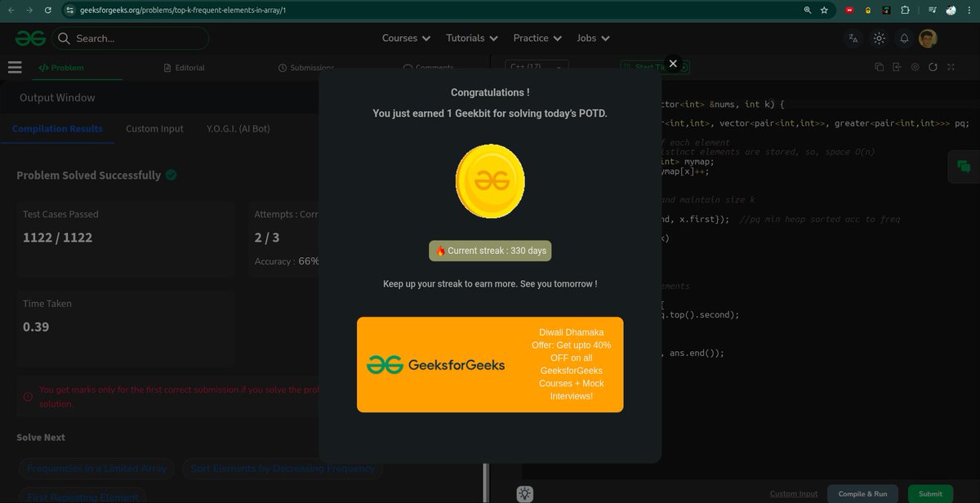Click the lightbulb hint icon

click(x=525, y=494)
